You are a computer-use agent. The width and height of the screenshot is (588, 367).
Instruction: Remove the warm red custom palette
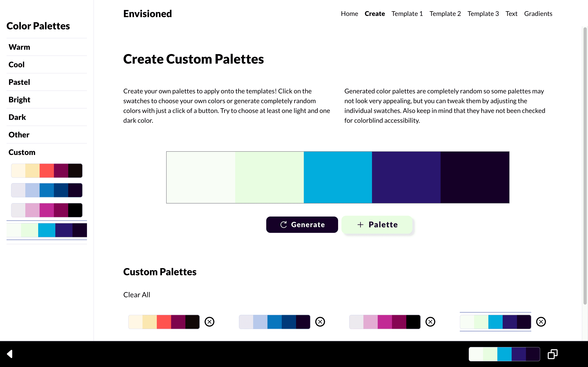pyautogui.click(x=209, y=322)
